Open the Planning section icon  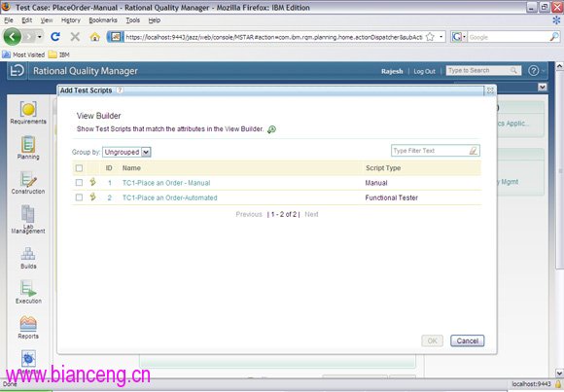click(28, 144)
